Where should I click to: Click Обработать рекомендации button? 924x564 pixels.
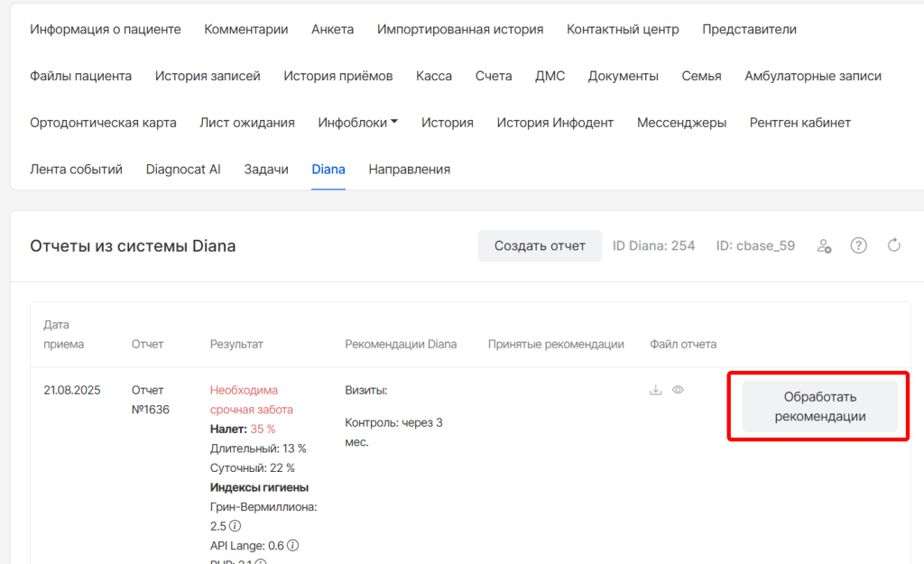point(819,407)
